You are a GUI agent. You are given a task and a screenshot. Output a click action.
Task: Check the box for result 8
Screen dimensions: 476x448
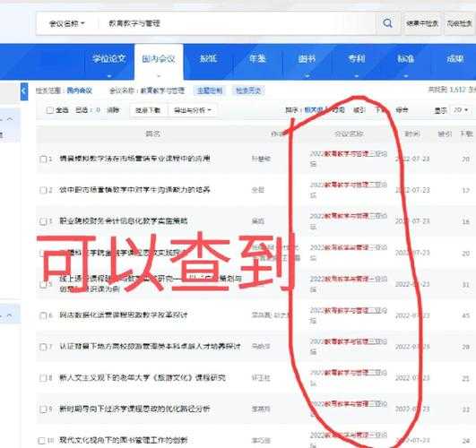pyautogui.click(x=43, y=378)
